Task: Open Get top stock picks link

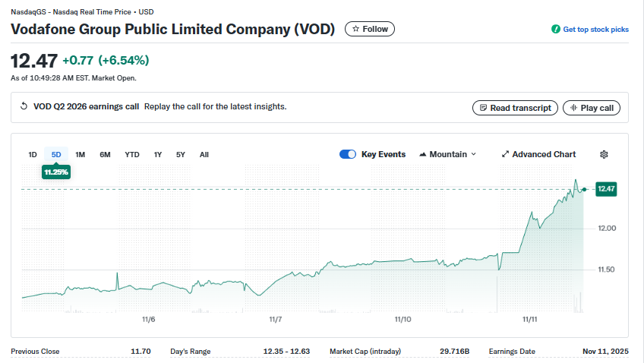Action: pyautogui.click(x=595, y=29)
